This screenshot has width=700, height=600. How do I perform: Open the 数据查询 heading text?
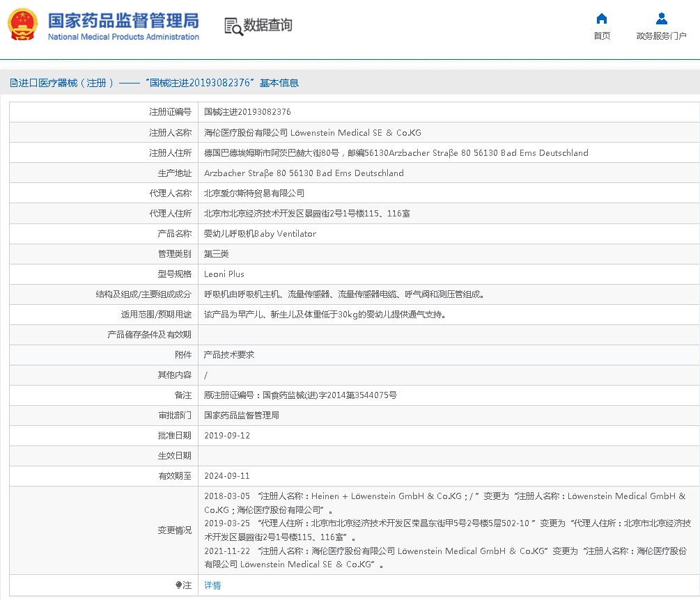pyautogui.click(x=267, y=26)
